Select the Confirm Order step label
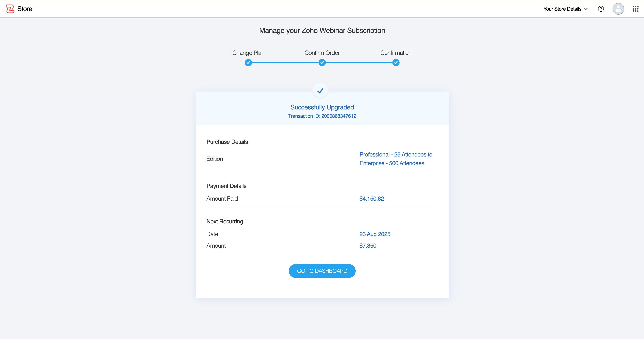Image resolution: width=644 pixels, height=339 pixels. (322, 53)
